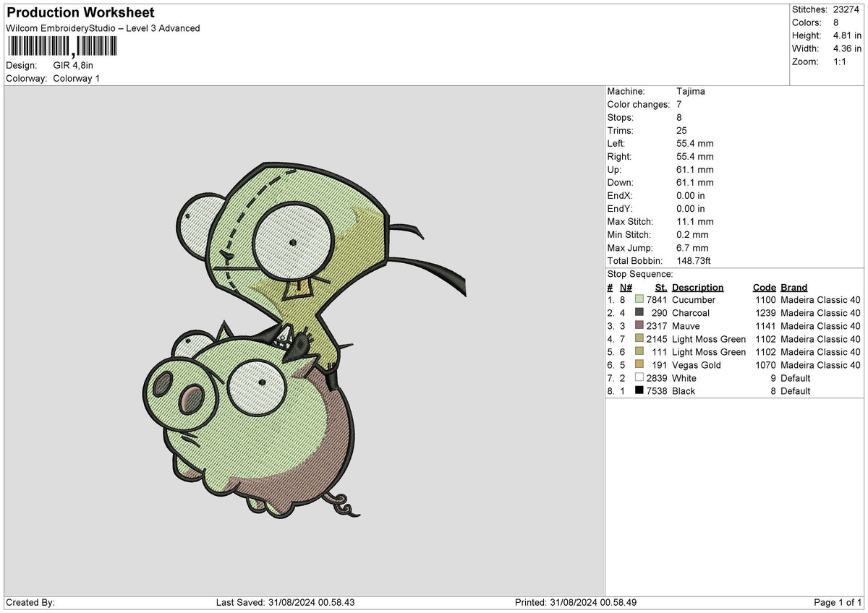Click the Down value 61.1 mm
Screen dimensions: 868x613
[x=695, y=182]
